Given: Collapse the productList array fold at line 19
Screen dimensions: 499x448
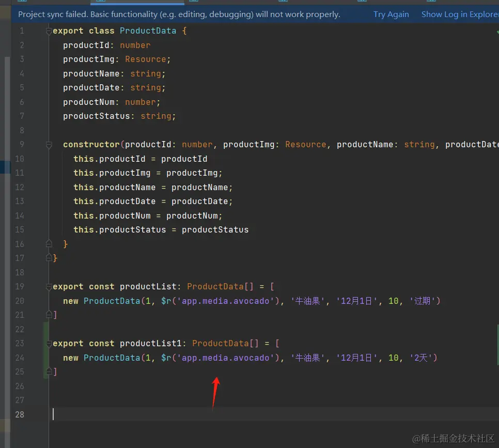Looking at the screenshot, I should pos(49,287).
